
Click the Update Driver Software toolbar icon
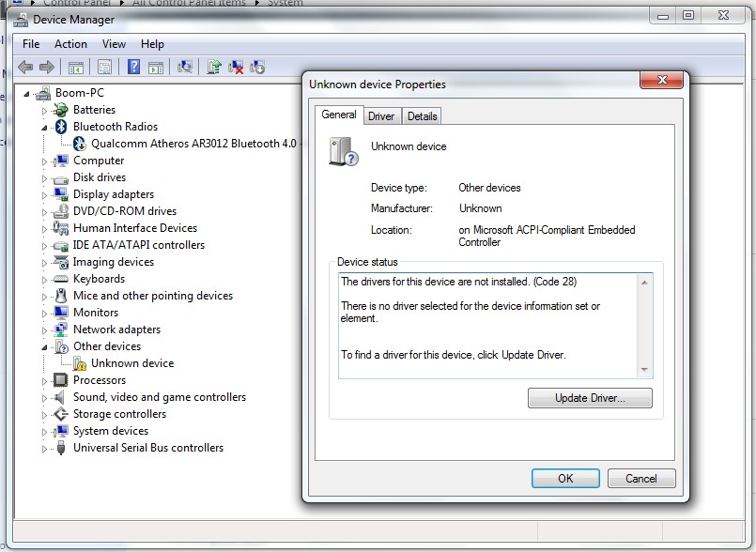(x=213, y=67)
